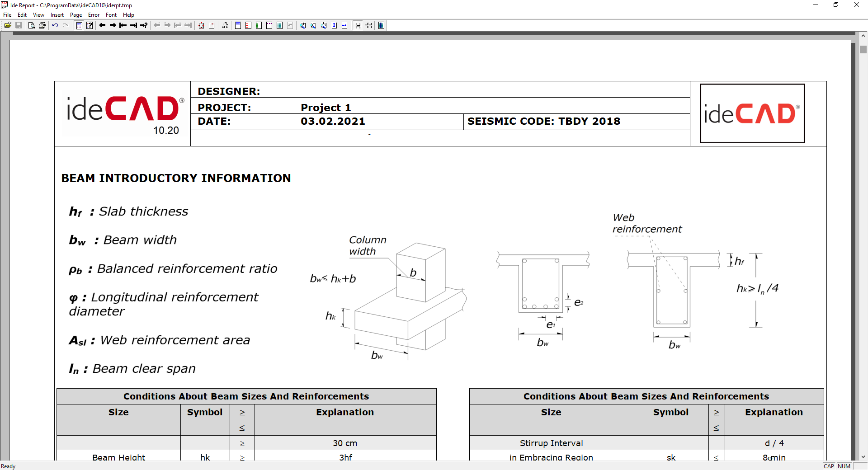
Task: Click the 'Beam width' definition line
Action: point(123,240)
